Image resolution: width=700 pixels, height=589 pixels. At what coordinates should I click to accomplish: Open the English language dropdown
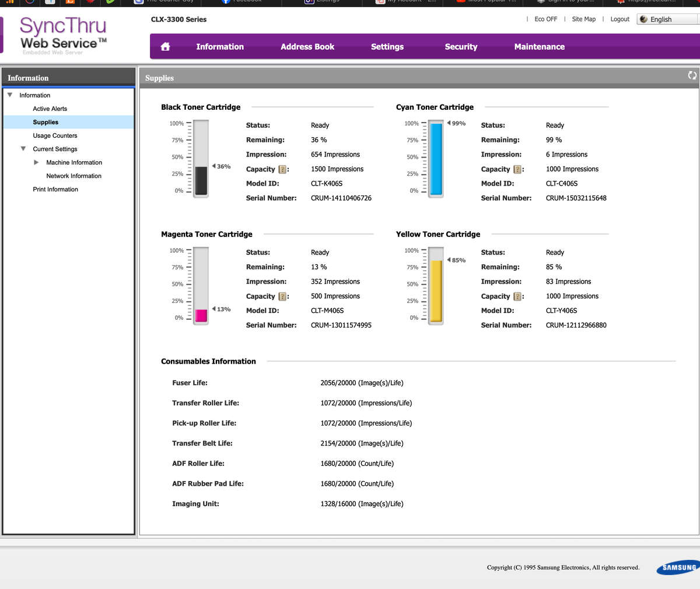[x=667, y=19]
